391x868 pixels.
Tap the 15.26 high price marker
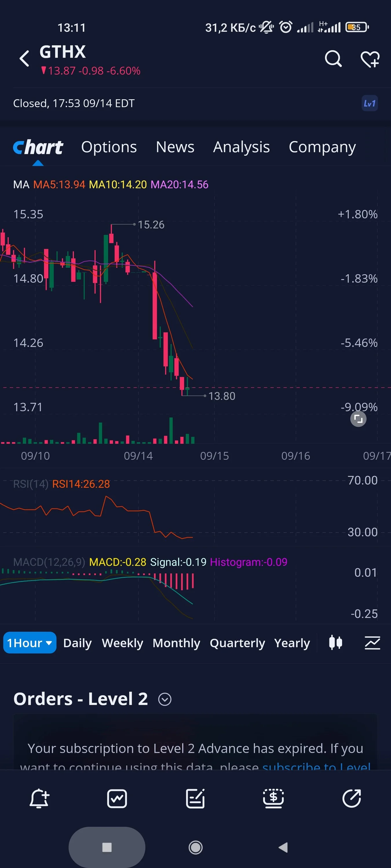tap(151, 225)
